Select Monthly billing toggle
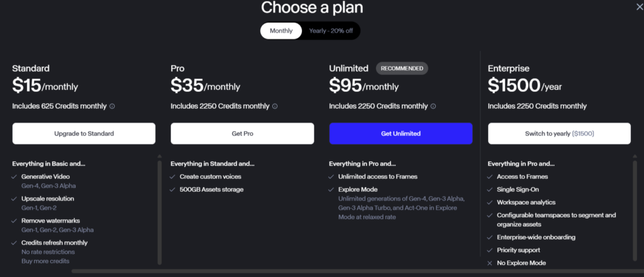644x277 pixels. click(x=281, y=31)
